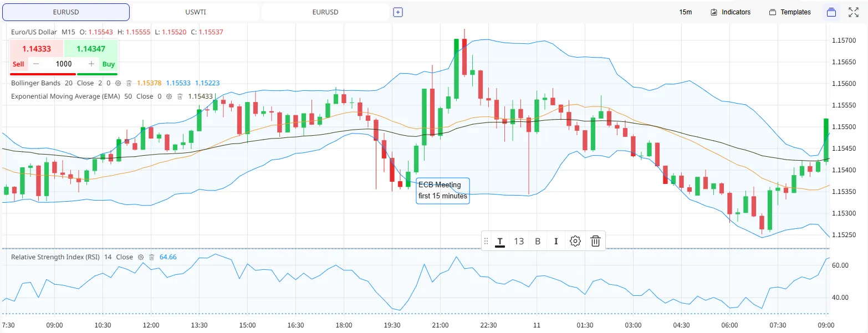Add a new chart tab

point(397,12)
